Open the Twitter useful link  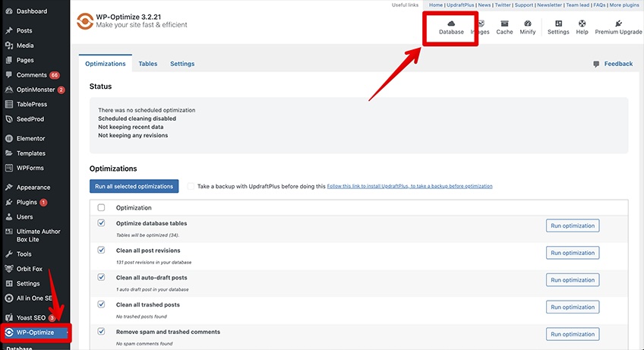pos(503,5)
